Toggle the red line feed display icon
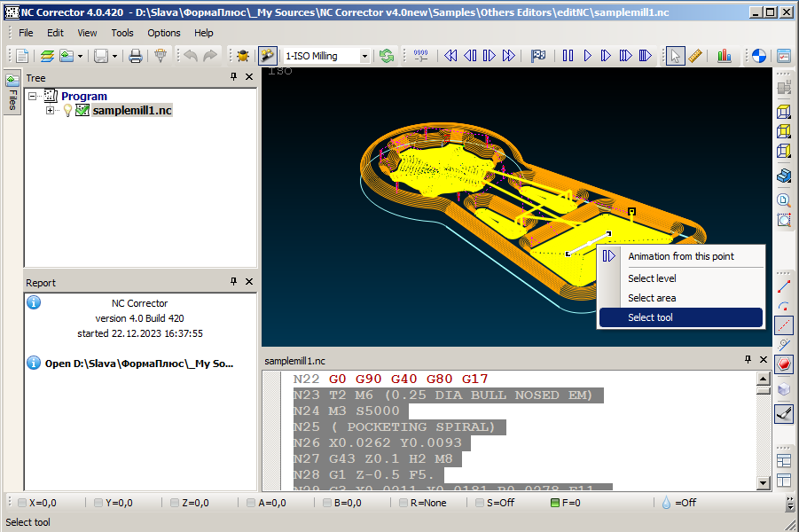Viewport: 799px width, 532px height. click(784, 287)
